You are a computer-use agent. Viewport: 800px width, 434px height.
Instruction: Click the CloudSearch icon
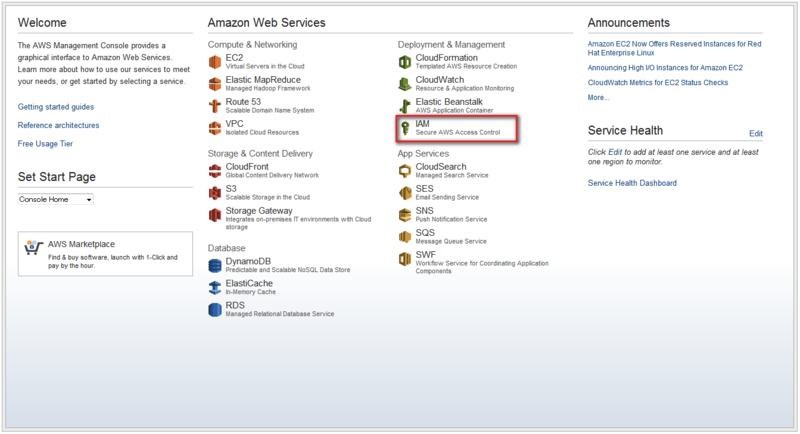(405, 171)
